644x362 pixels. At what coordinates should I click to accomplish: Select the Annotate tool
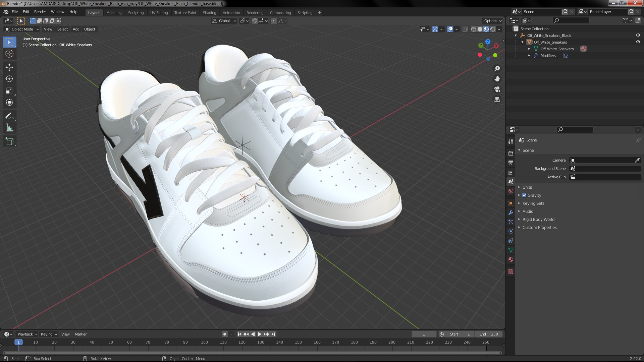point(9,116)
